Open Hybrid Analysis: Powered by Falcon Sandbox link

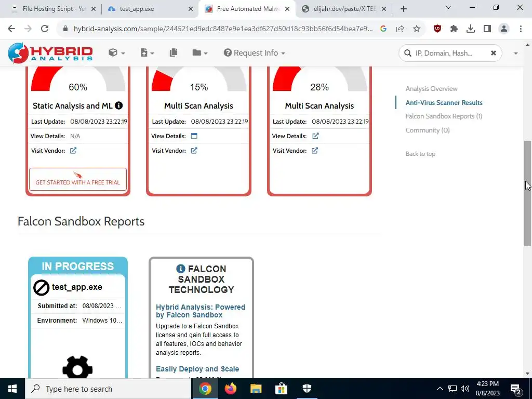[200, 311]
